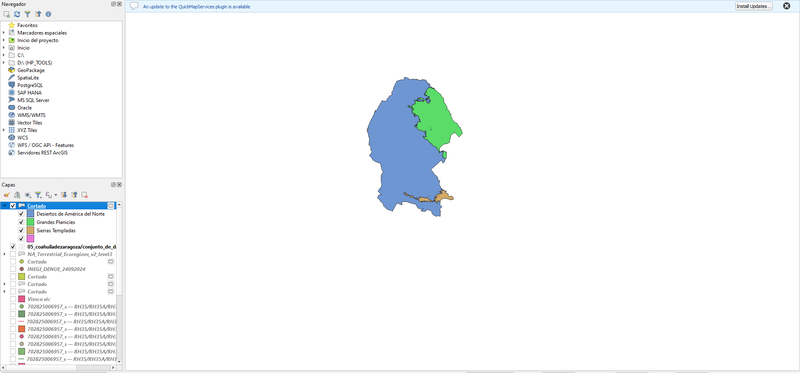The height and width of the screenshot is (373, 800).
Task: Toggle visibility of the Viesca vic layer
Action: click(13, 299)
